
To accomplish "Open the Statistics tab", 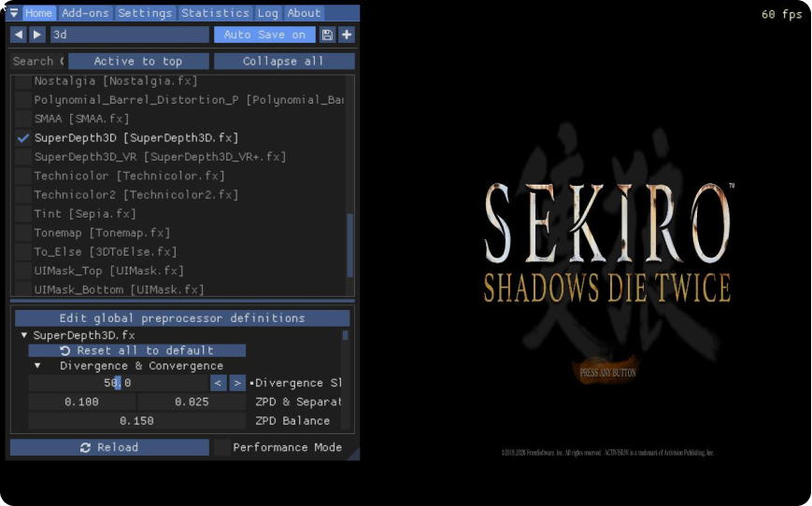I will (216, 13).
